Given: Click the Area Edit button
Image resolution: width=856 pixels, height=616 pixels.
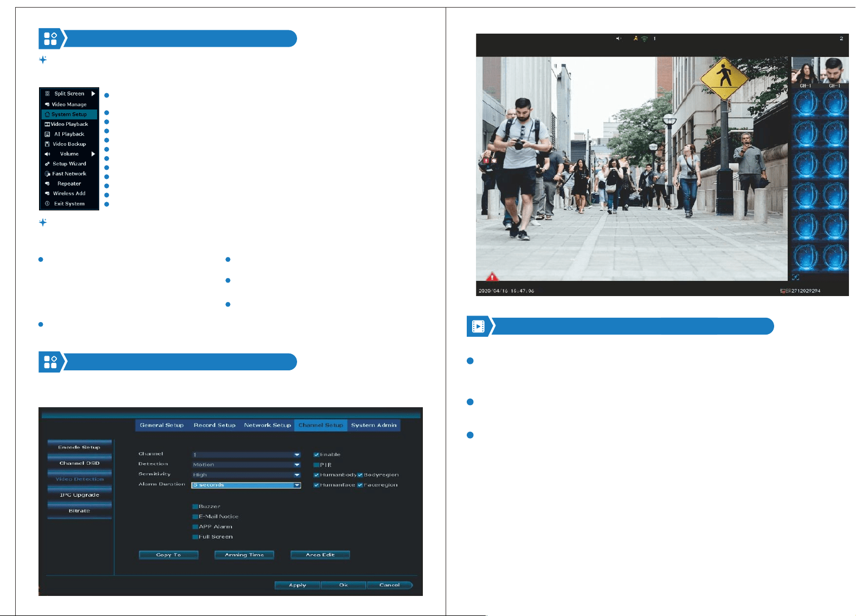Looking at the screenshot, I should pyautogui.click(x=320, y=555).
